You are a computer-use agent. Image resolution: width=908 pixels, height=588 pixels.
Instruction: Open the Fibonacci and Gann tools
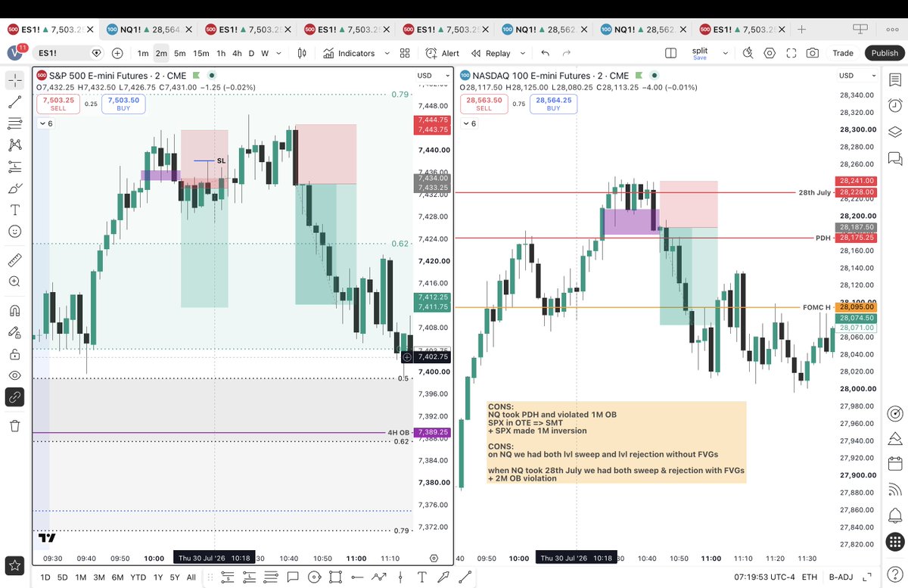[x=15, y=123]
